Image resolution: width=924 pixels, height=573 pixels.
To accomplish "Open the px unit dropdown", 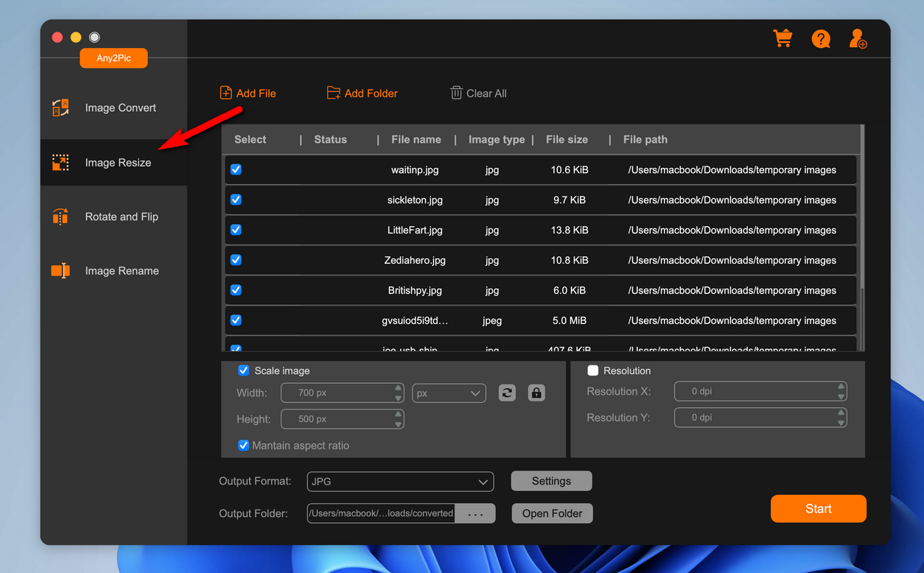I will point(449,393).
